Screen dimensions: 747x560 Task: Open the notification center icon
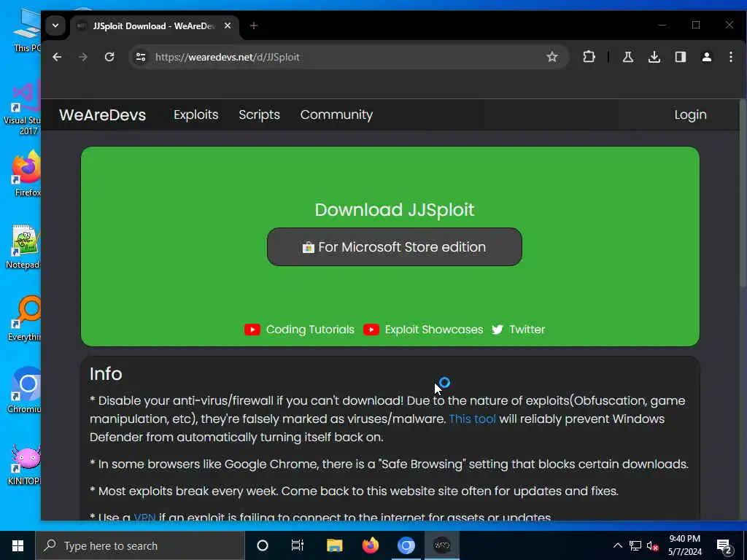click(724, 545)
